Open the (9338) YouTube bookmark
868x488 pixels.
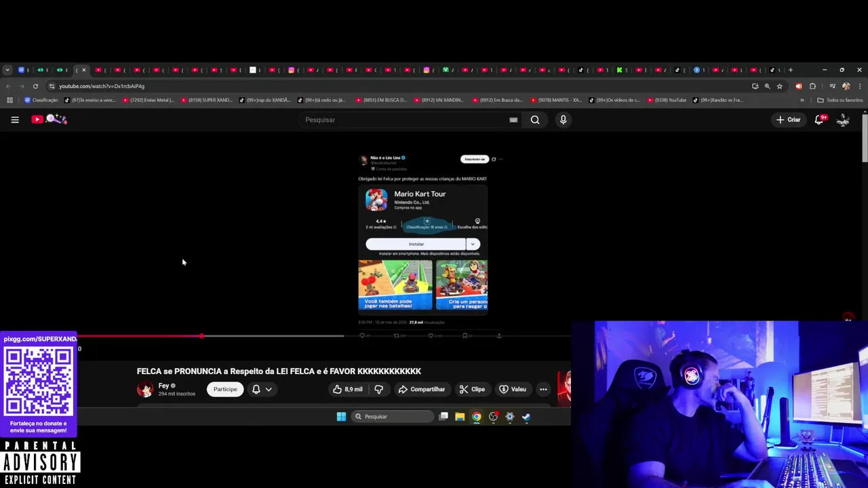tap(667, 100)
